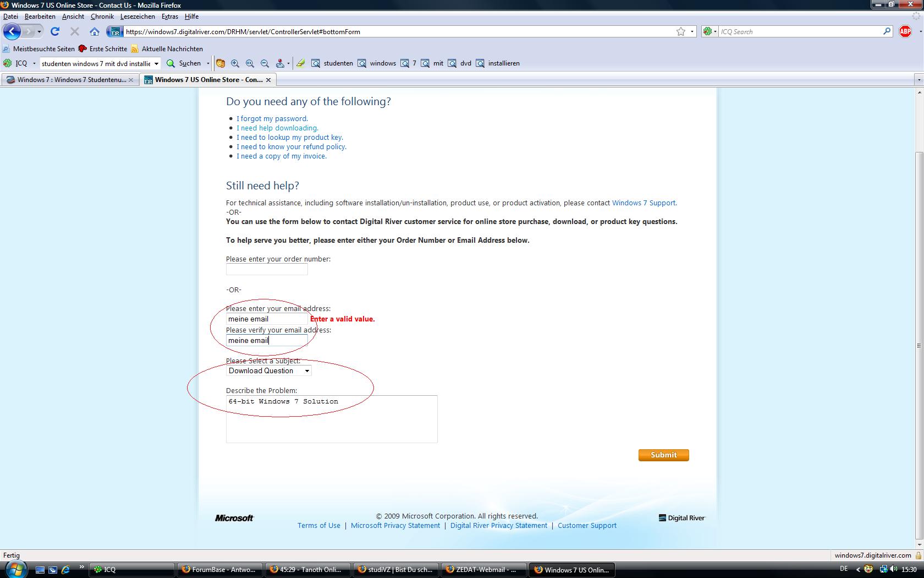
Task: Click the volume speaker tray icon
Action: coord(893,569)
